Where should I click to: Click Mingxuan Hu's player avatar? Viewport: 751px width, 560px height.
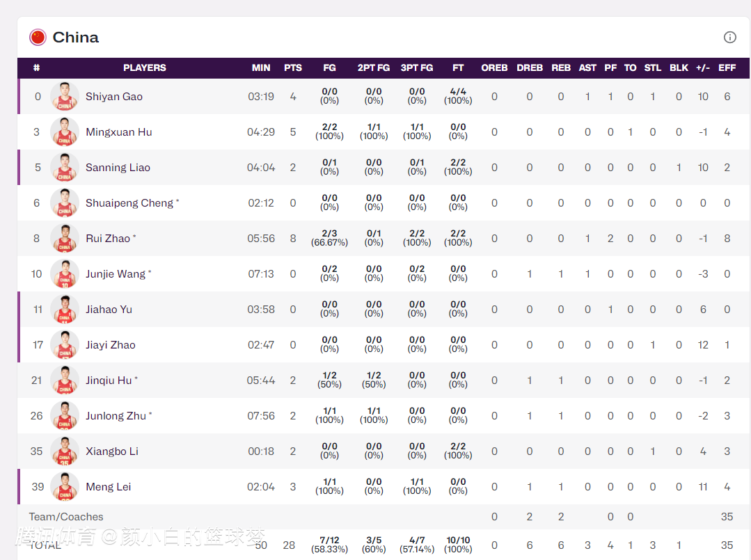(x=65, y=132)
